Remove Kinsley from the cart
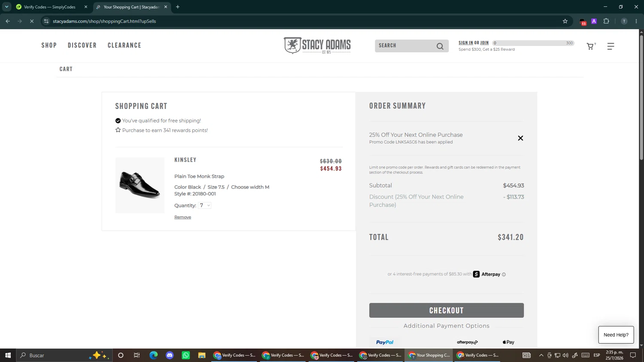This screenshot has width=644, height=362. (182, 217)
